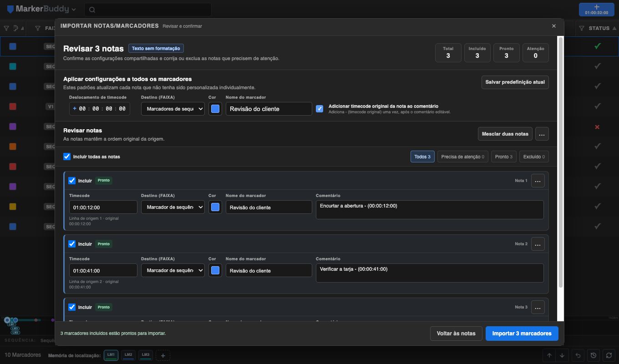The height and width of the screenshot is (364, 619).
Task: Click the refresh sync icon in bottom bar
Action: click(609, 355)
